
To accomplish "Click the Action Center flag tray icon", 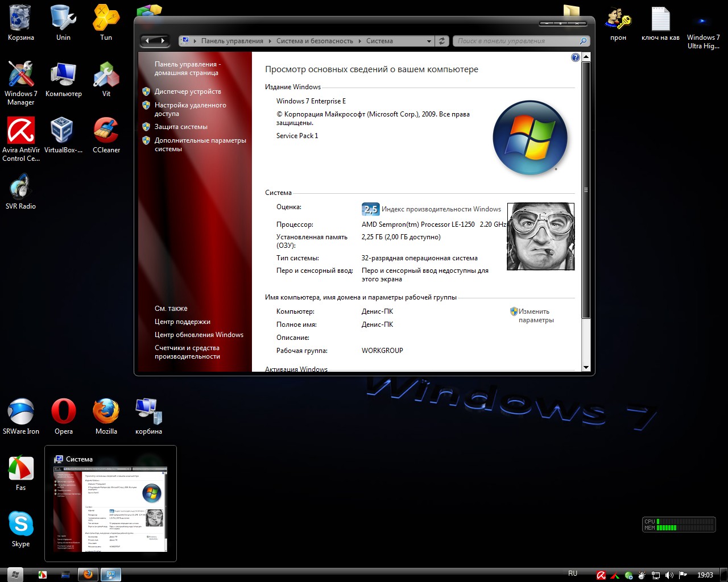I will tap(683, 575).
